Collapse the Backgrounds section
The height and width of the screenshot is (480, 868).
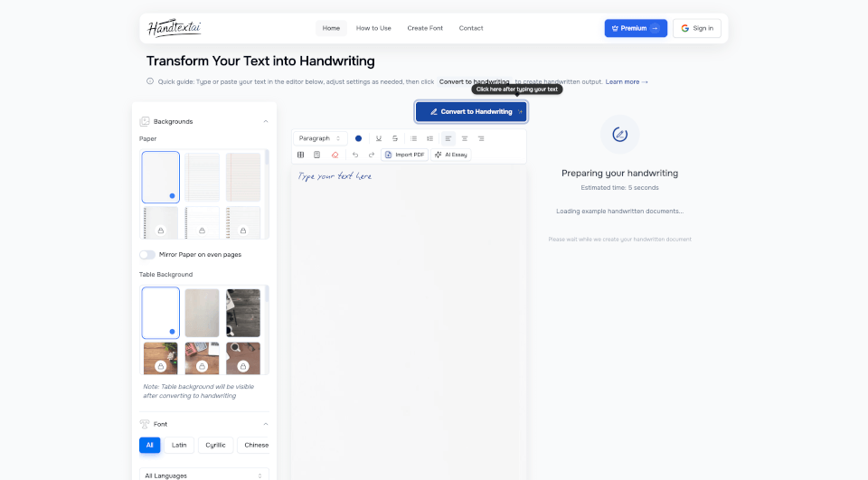pos(266,121)
